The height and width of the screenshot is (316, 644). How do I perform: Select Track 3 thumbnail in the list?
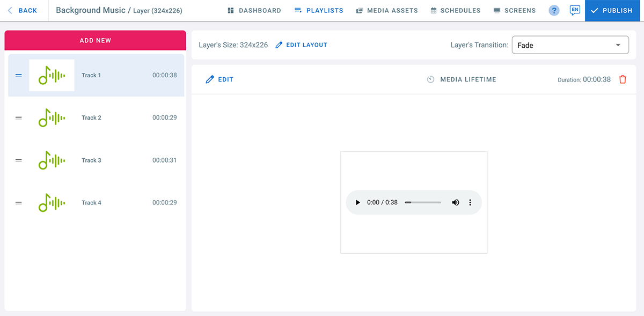coord(52,160)
